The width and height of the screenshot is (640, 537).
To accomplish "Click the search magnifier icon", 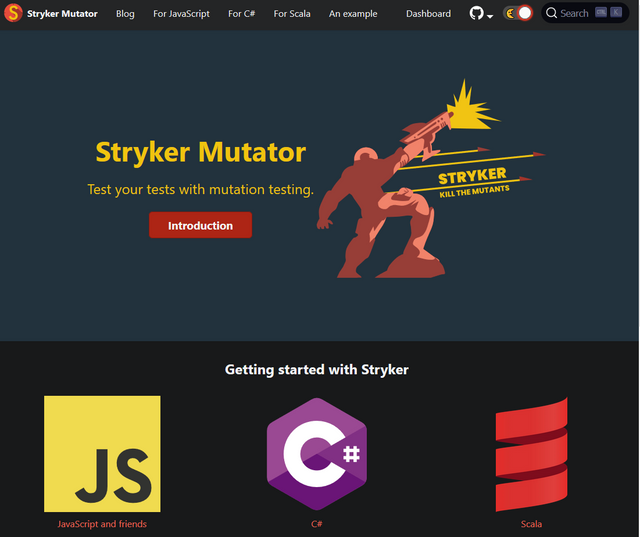I will [x=551, y=13].
